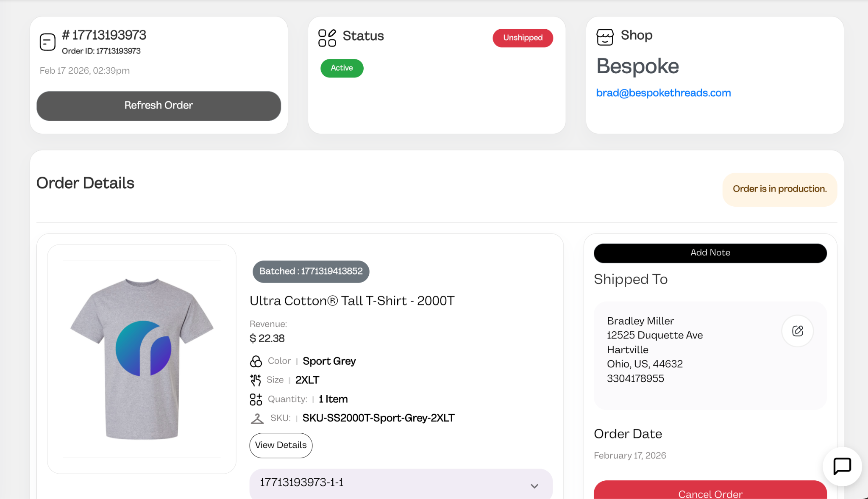
Task: Click the color value Sport Grey
Action: 329,361
